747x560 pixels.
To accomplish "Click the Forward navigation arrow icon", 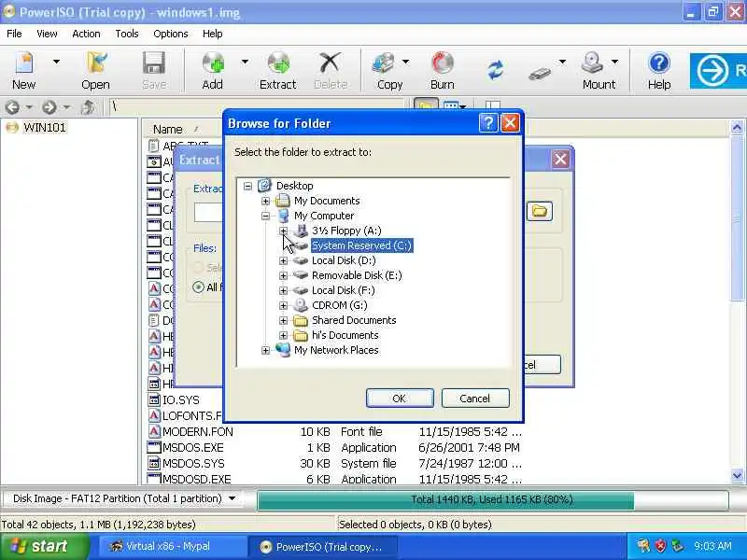I will [x=49, y=107].
